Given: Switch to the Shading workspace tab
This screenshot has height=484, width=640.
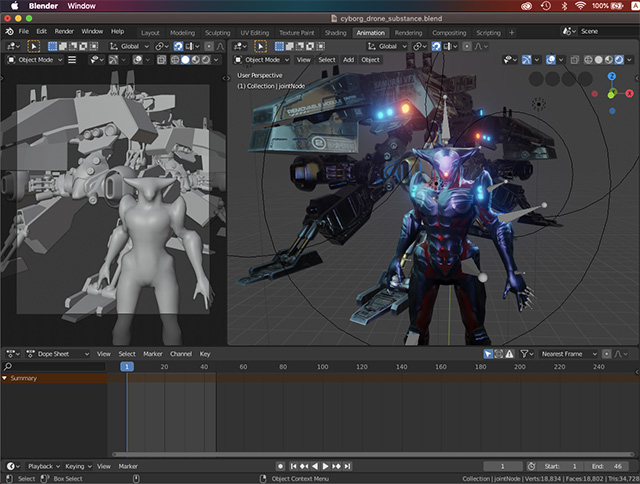Looking at the screenshot, I should tap(335, 32).
